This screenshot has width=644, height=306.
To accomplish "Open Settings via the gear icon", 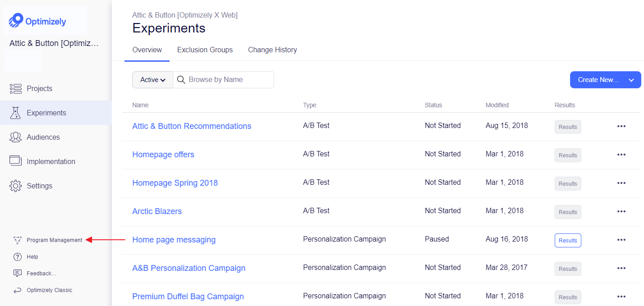I will pyautogui.click(x=16, y=186).
